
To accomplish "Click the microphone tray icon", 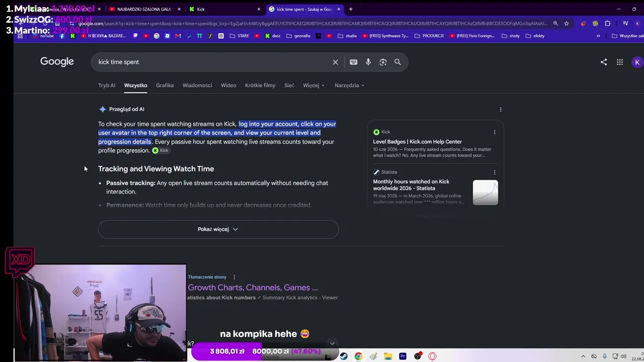I will point(605,356).
